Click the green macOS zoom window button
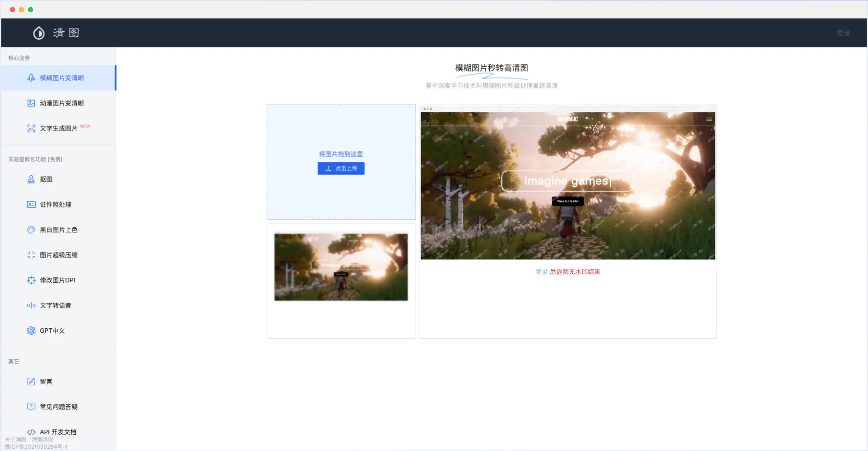 click(30, 9)
